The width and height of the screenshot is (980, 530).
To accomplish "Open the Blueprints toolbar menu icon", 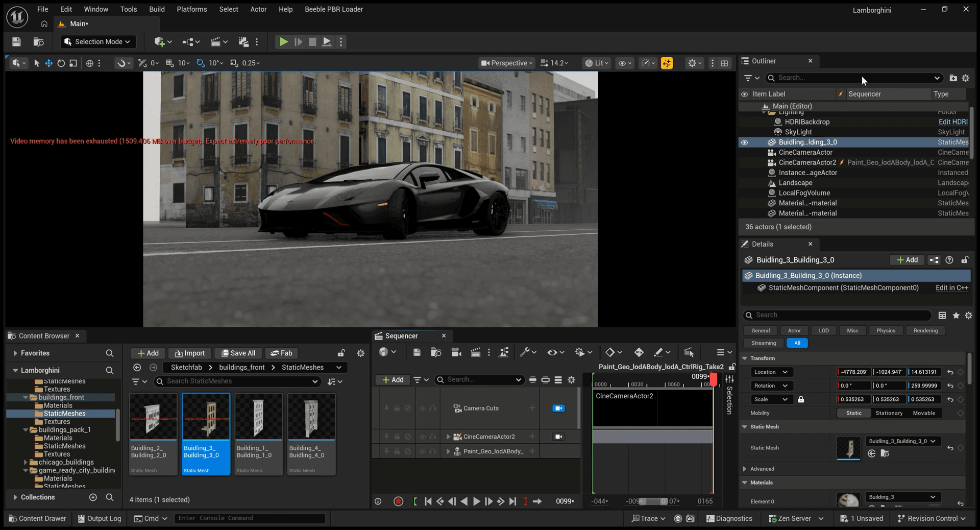I will [191, 42].
